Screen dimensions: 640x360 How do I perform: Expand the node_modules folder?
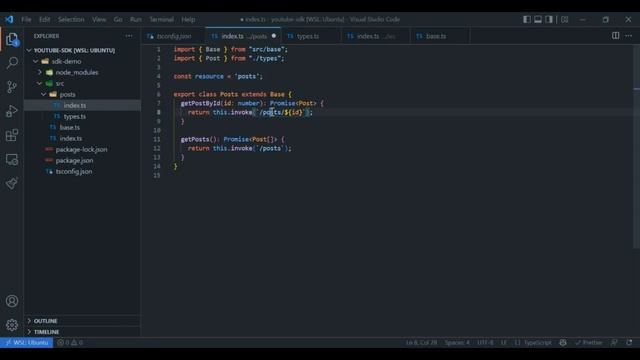(x=40, y=72)
